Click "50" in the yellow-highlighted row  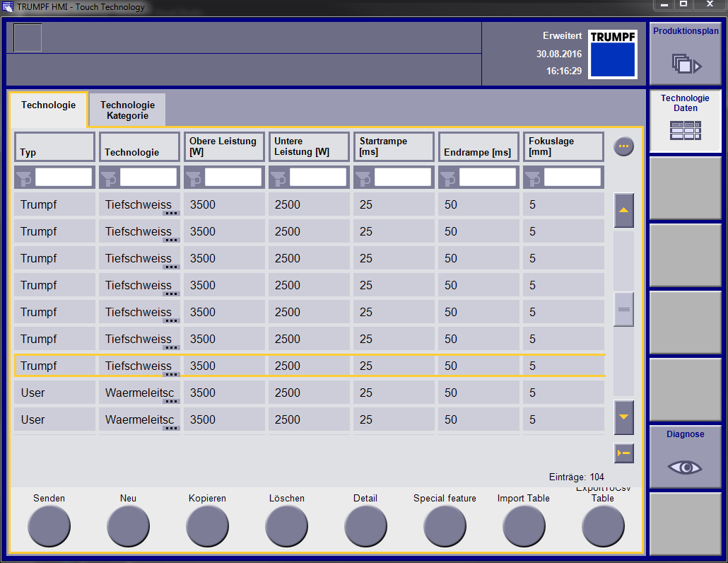click(x=451, y=366)
